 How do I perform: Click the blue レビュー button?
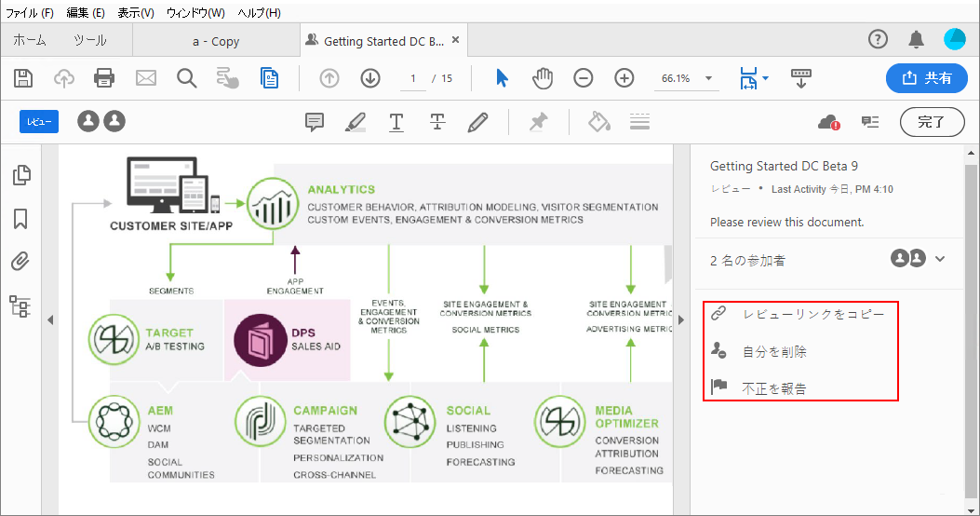coord(39,122)
